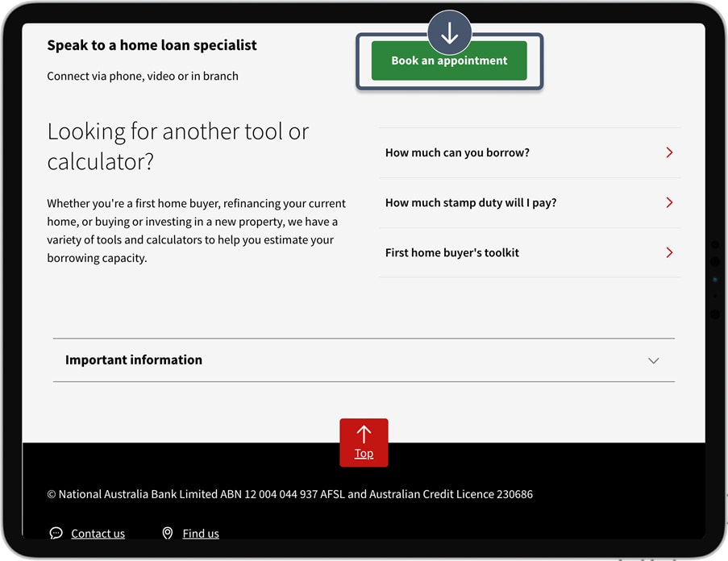Image resolution: width=728 pixels, height=561 pixels.
Task: Click the Speak to a home loan specialist heading
Action: pos(152,45)
